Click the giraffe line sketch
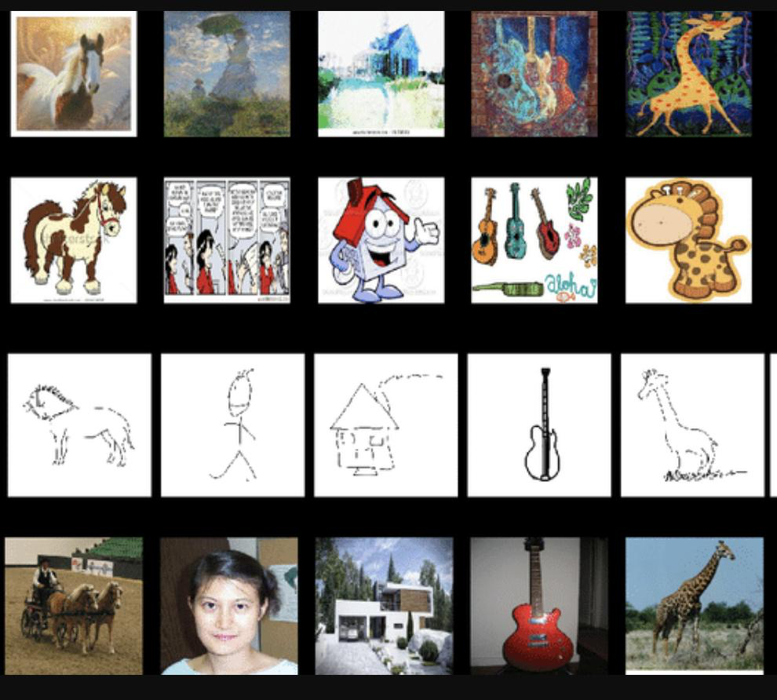 (692, 425)
